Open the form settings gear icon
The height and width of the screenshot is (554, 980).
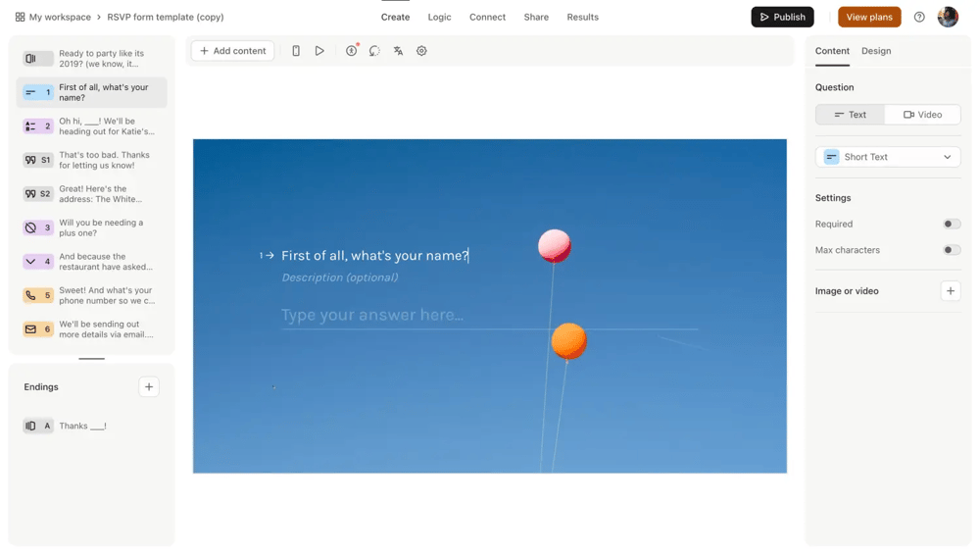coord(421,51)
